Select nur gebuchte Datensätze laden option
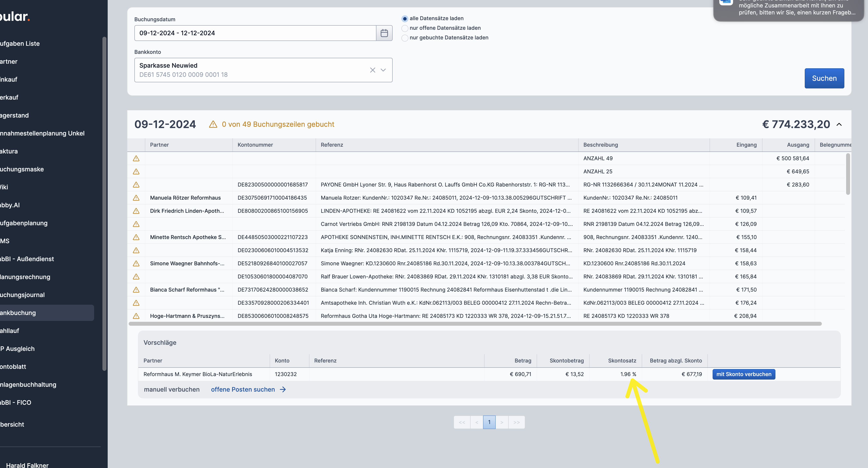Viewport: 868px width, 468px height. tap(405, 38)
